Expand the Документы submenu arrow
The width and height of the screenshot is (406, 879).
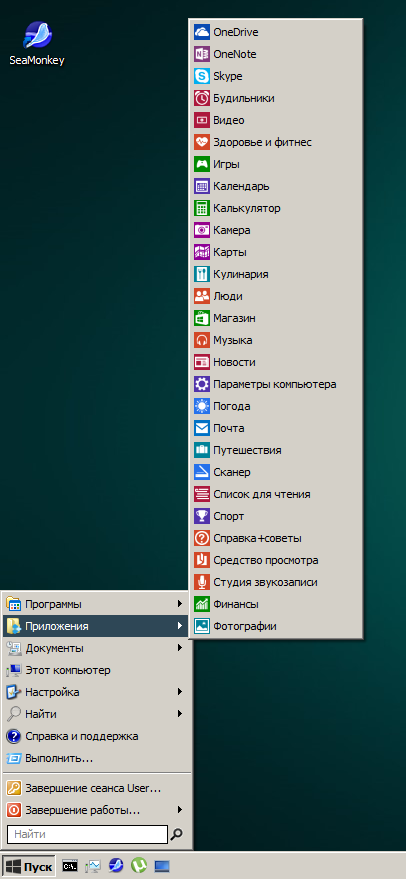(x=179, y=648)
